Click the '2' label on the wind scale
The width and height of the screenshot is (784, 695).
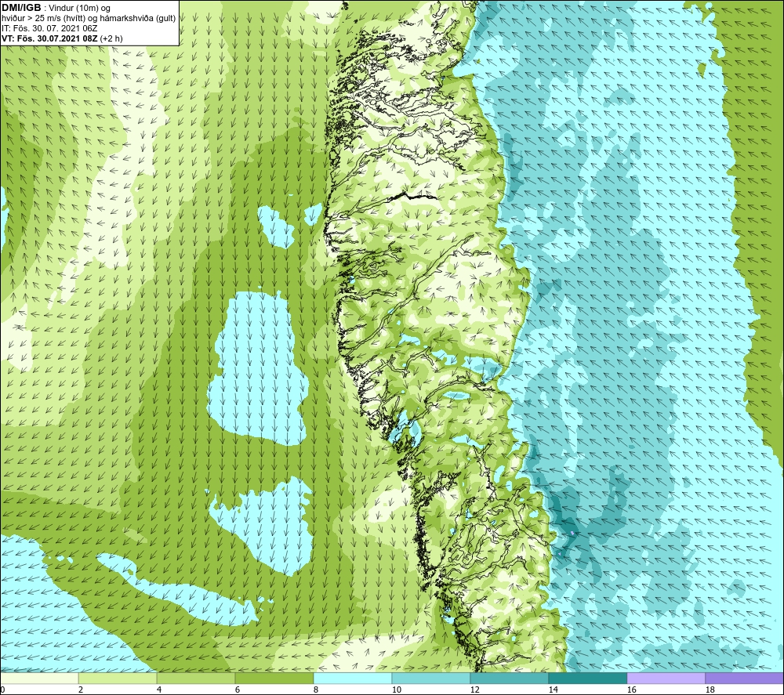point(81,690)
